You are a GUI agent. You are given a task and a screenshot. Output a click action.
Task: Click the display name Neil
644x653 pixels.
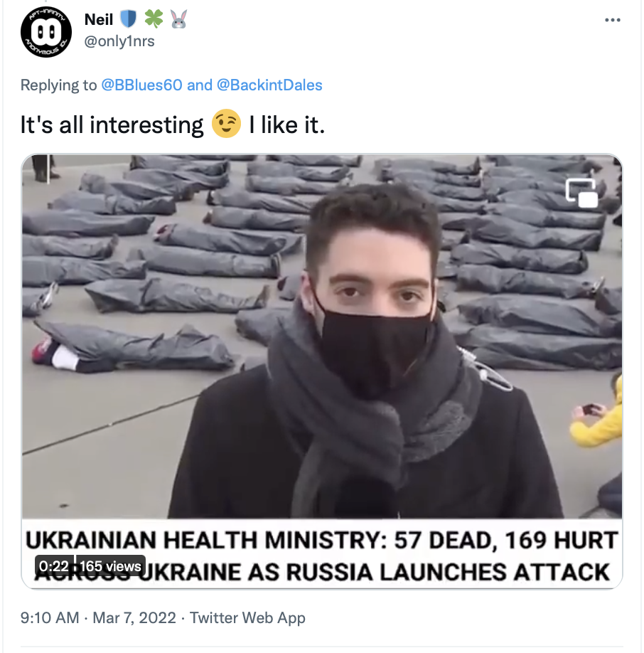coord(99,20)
